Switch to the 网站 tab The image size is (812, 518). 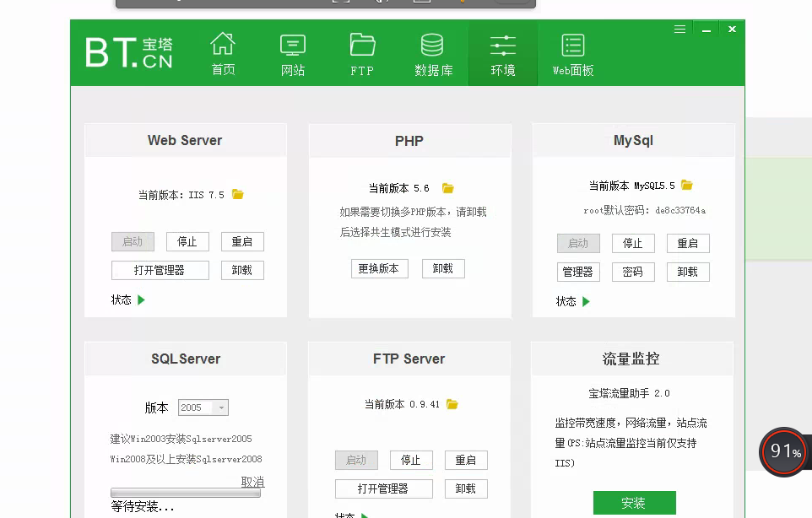[293, 54]
